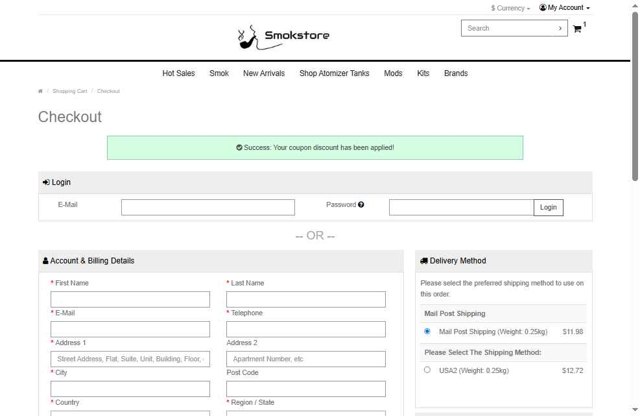Click the login E-Mail field

tap(208, 207)
